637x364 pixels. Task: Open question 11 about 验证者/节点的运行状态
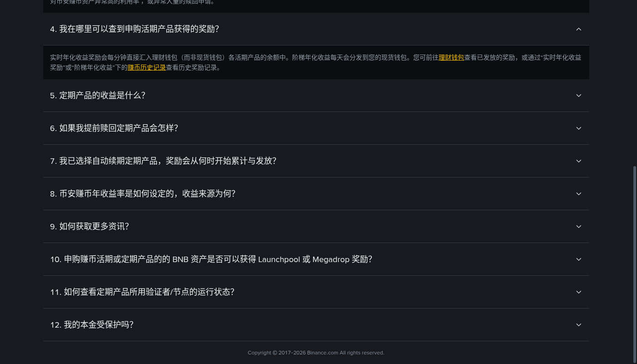[x=316, y=292]
